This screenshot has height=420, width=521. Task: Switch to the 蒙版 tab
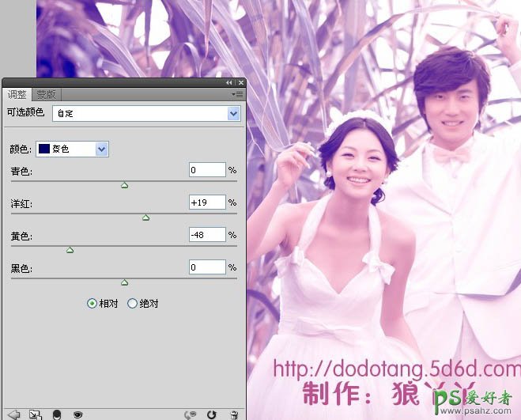(47, 95)
